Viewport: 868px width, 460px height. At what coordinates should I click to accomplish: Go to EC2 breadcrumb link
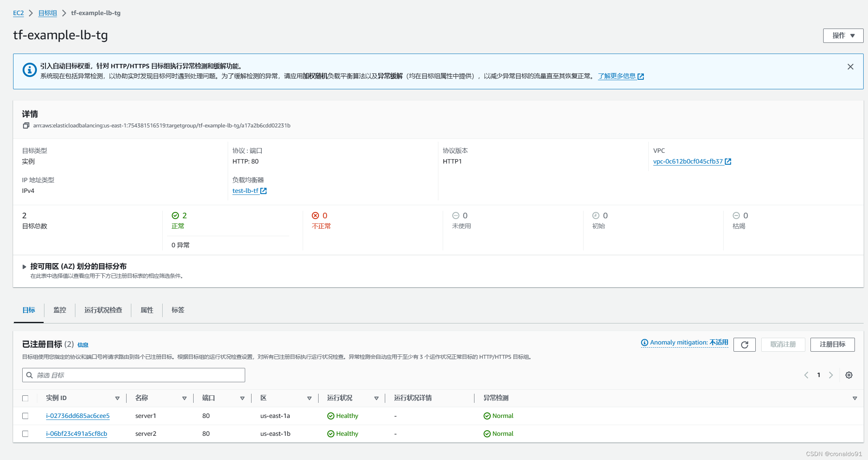(x=18, y=13)
